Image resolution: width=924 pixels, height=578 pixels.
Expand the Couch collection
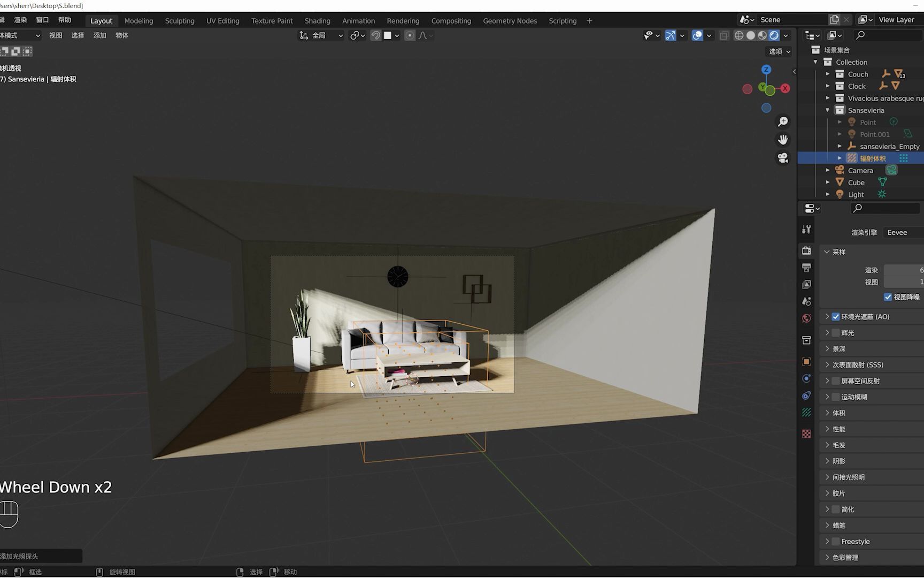[x=828, y=74]
